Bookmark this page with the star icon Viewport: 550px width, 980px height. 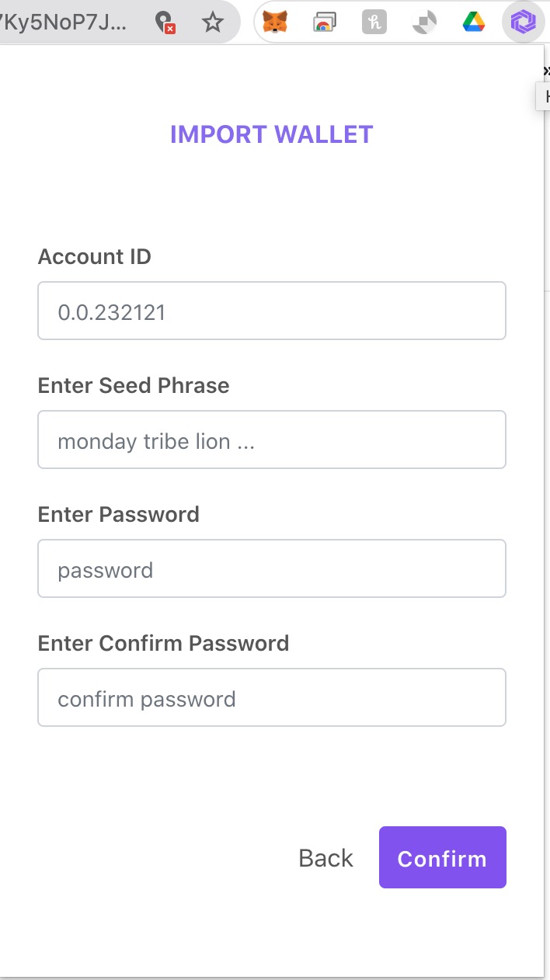coord(212,23)
